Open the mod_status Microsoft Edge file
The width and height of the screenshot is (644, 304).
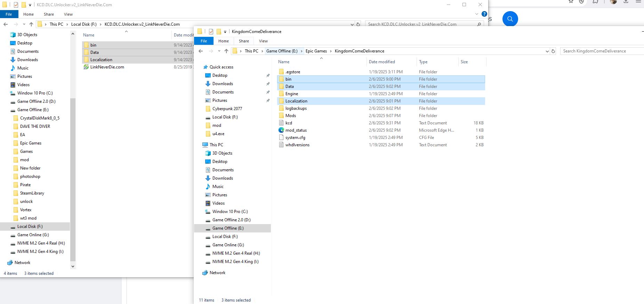tap(296, 130)
